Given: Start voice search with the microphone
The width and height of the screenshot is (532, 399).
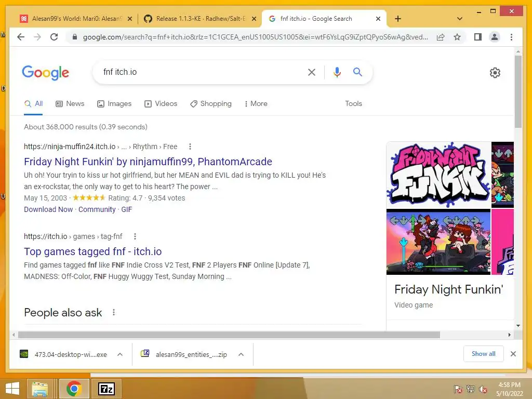Looking at the screenshot, I should point(337,72).
